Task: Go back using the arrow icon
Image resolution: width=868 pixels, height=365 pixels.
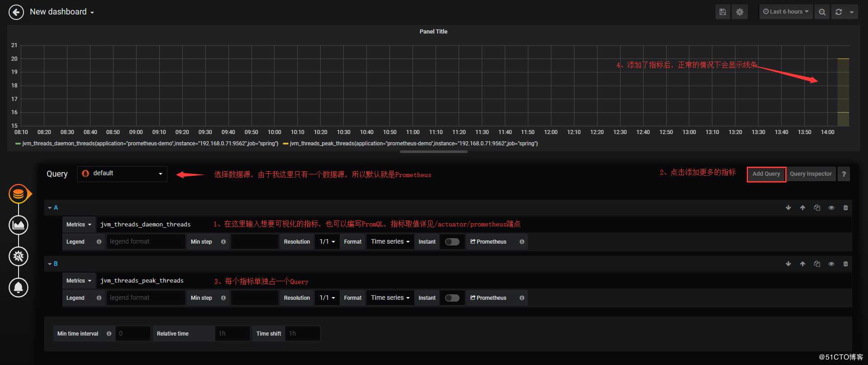Action: [x=16, y=12]
